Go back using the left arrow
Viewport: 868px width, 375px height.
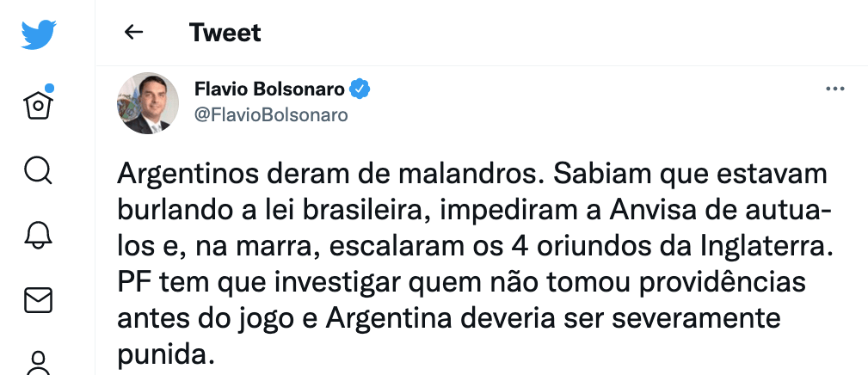pos(133,33)
